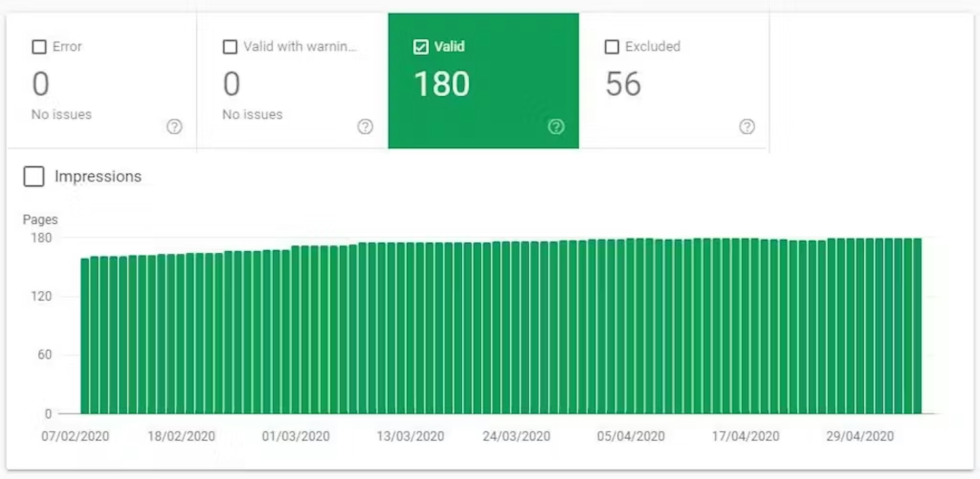Toggle the Impressions checkbox
The width and height of the screenshot is (980, 479).
[34, 176]
